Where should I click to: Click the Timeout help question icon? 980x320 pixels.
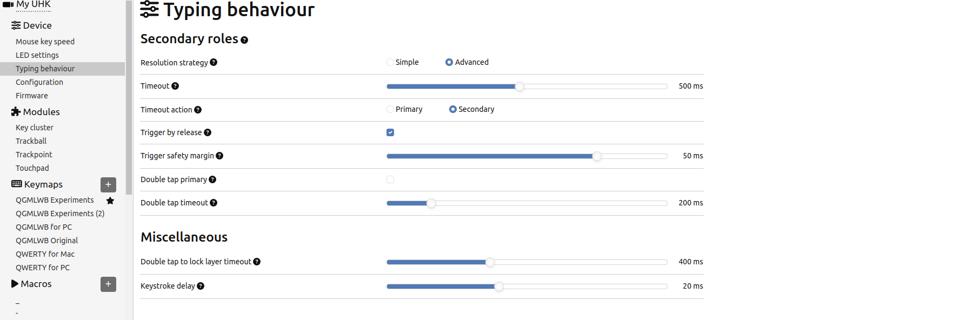click(x=175, y=86)
